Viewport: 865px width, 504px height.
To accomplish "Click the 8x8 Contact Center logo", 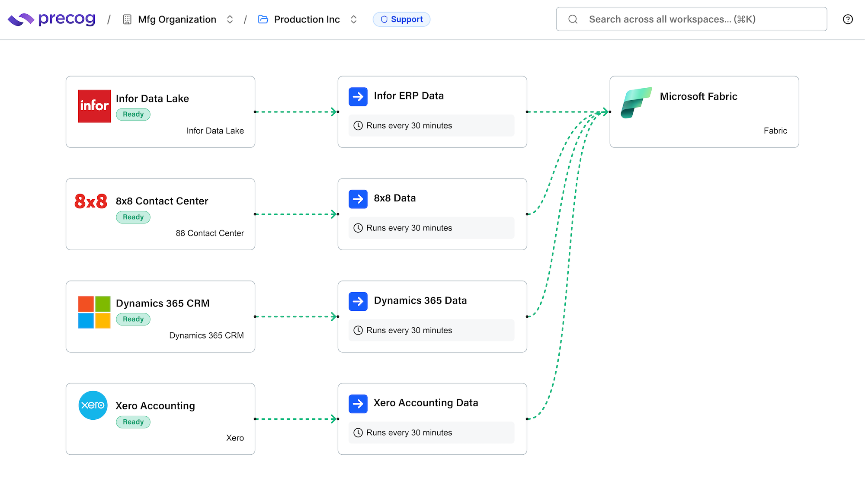I will point(91,201).
